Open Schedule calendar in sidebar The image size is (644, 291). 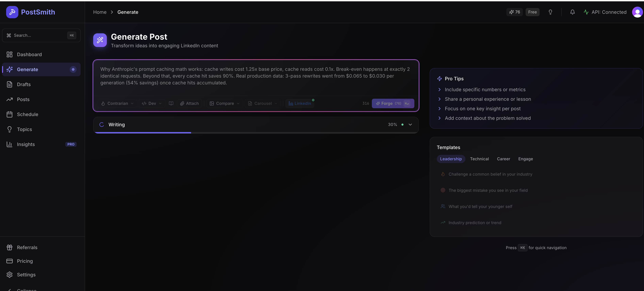point(28,114)
